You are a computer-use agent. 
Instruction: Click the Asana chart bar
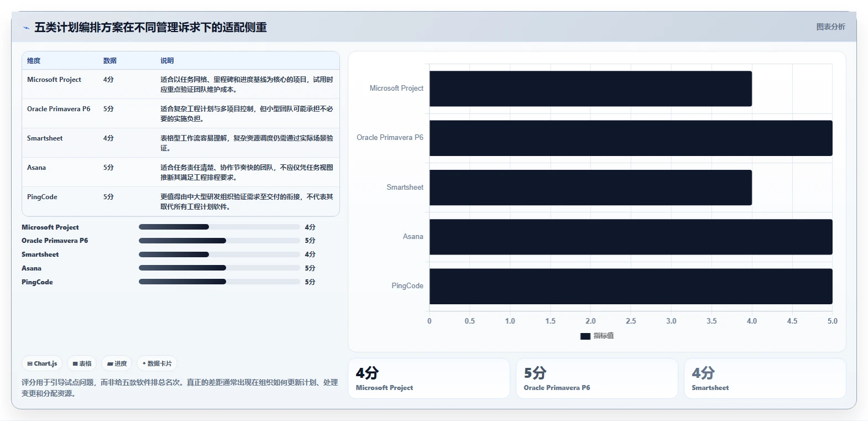[631, 237]
